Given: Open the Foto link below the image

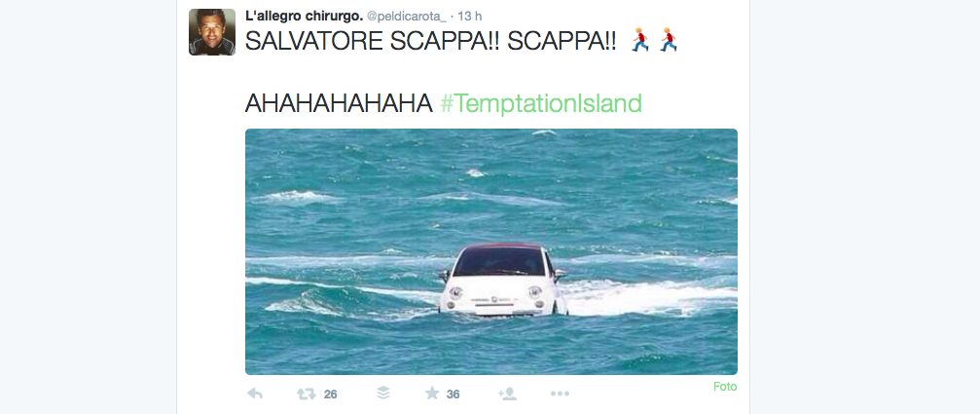Looking at the screenshot, I should (725, 387).
